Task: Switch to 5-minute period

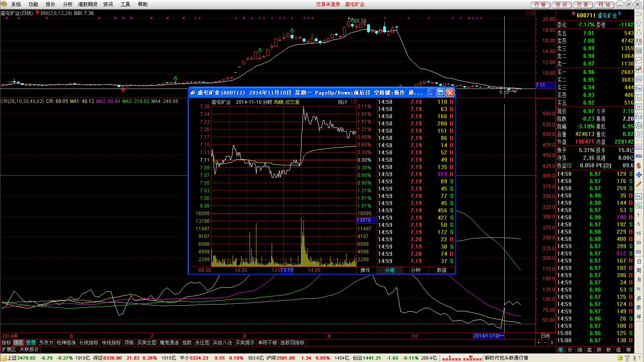Action: pyautogui.click(x=638, y=224)
